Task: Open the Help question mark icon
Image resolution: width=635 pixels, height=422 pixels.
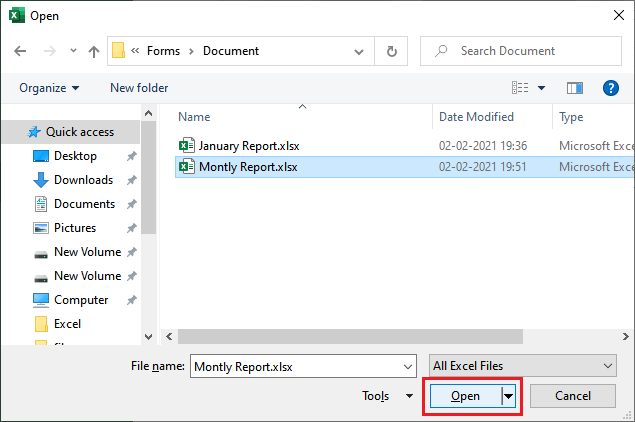Action: tap(611, 88)
